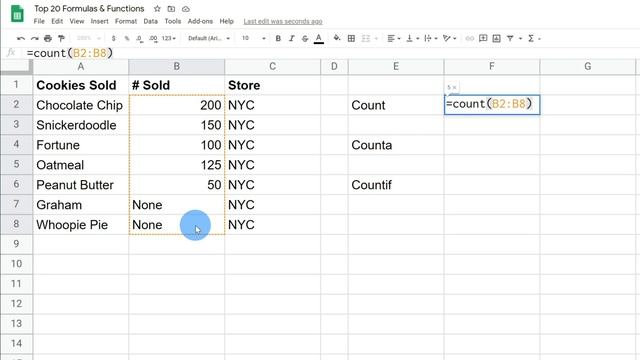The height and width of the screenshot is (360, 640).
Task: Check the cloud save status icon
Action: coord(186,9)
